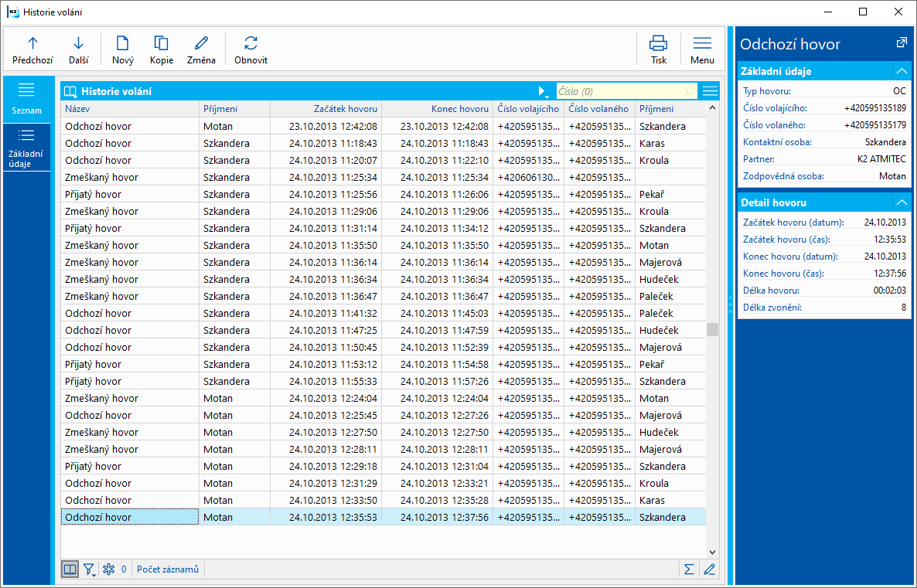
Task: Collapse the Základní údaje section
Action: (x=901, y=71)
